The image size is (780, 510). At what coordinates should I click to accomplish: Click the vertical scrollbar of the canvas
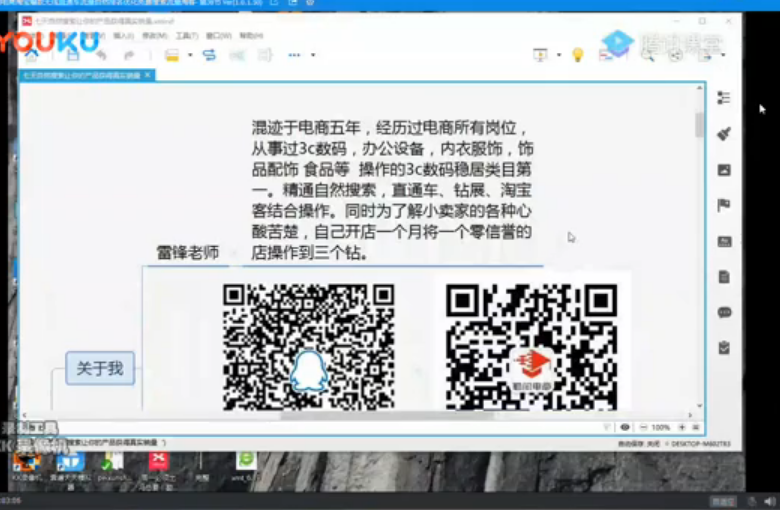click(x=699, y=124)
